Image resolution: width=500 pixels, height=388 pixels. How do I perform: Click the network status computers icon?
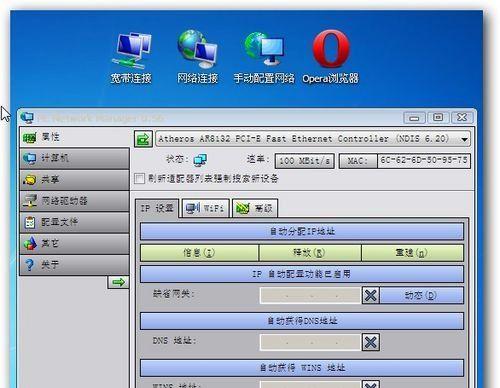coord(200,160)
